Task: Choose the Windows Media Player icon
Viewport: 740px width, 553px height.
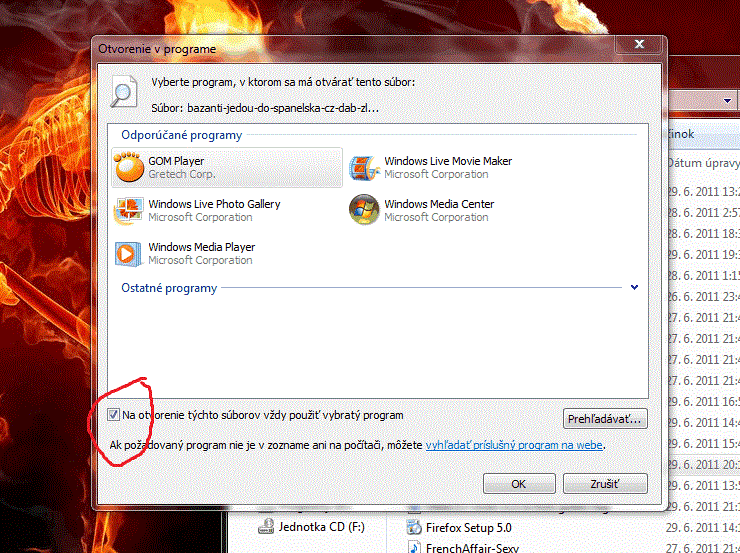Action: tap(128, 253)
